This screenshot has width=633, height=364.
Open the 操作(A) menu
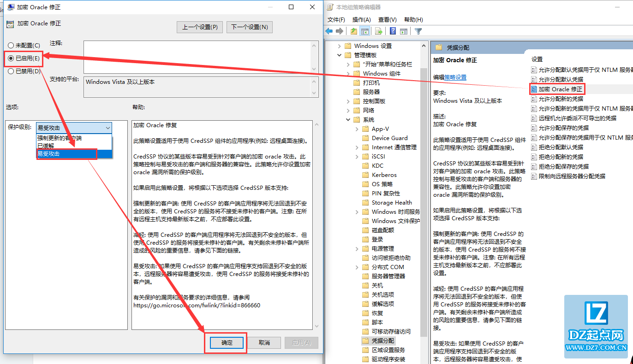tap(361, 19)
